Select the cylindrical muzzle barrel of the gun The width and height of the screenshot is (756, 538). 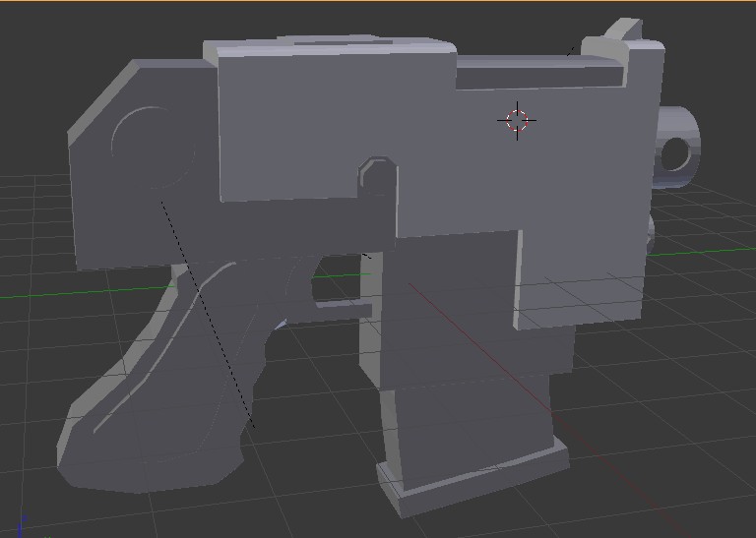coord(676,148)
